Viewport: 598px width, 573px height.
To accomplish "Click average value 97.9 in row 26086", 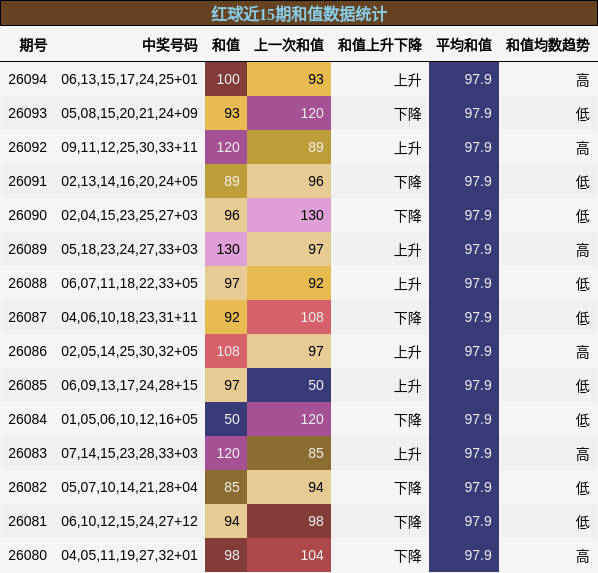I will [x=464, y=351].
